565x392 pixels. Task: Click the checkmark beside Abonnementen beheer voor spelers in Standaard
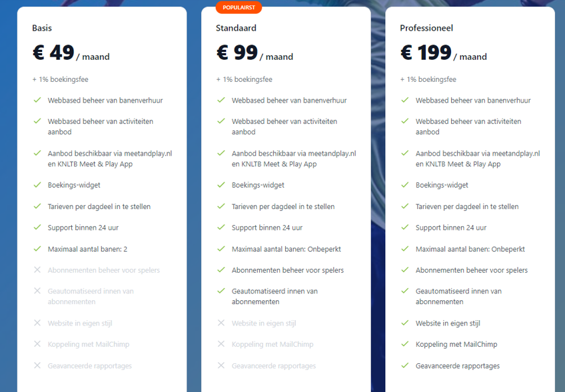coord(221,270)
